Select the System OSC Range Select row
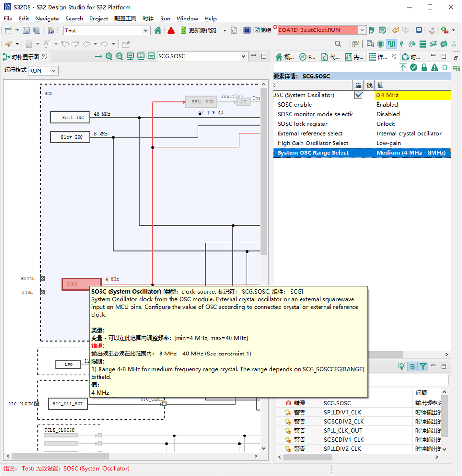Screen dimensions: 462x476 coord(362,152)
